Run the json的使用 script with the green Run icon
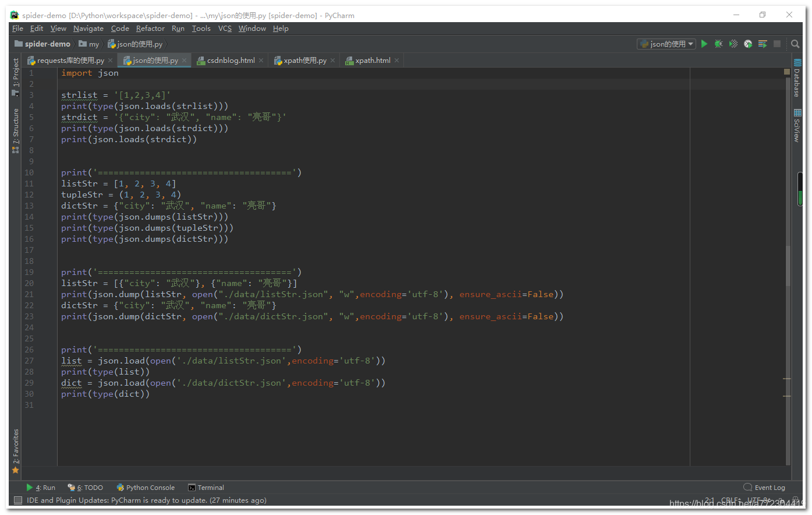This screenshot has width=812, height=515. coord(704,43)
